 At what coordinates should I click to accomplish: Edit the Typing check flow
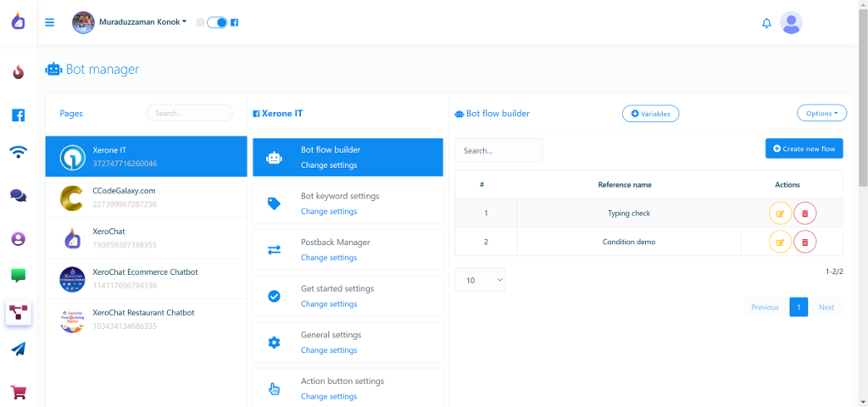[780, 214]
